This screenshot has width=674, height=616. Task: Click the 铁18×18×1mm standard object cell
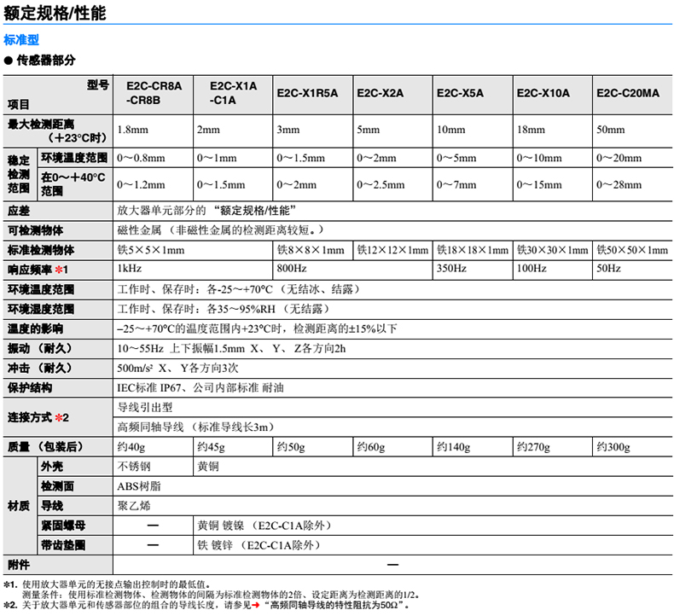[x=473, y=250]
